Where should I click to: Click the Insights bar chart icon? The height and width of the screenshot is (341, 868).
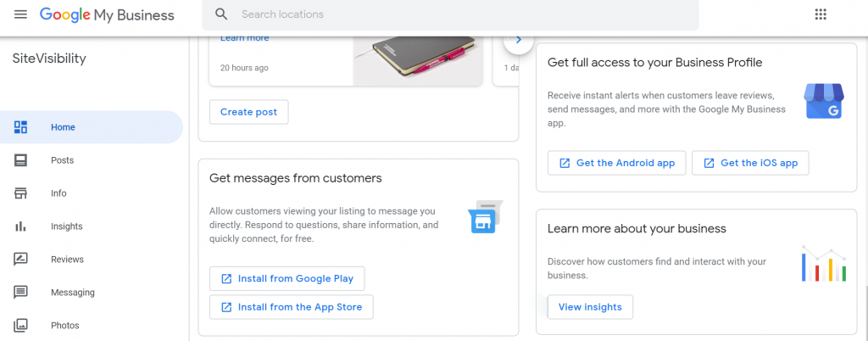click(21, 226)
